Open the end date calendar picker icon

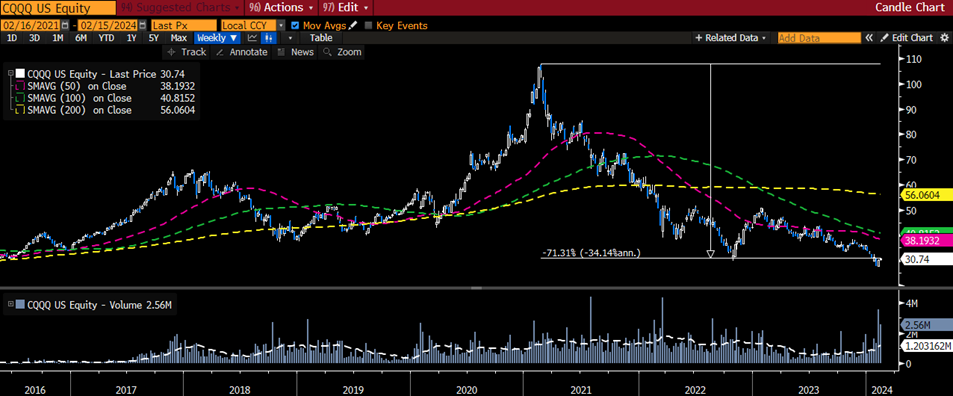tap(142, 26)
